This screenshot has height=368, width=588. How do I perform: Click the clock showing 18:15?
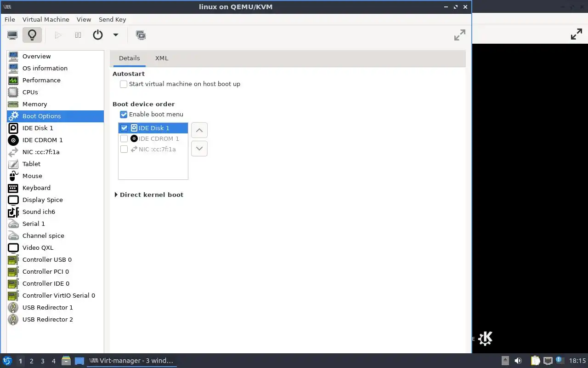pos(577,361)
